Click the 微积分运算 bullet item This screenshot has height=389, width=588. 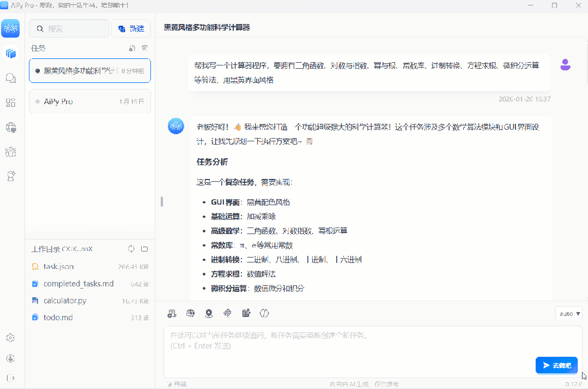tap(258, 289)
